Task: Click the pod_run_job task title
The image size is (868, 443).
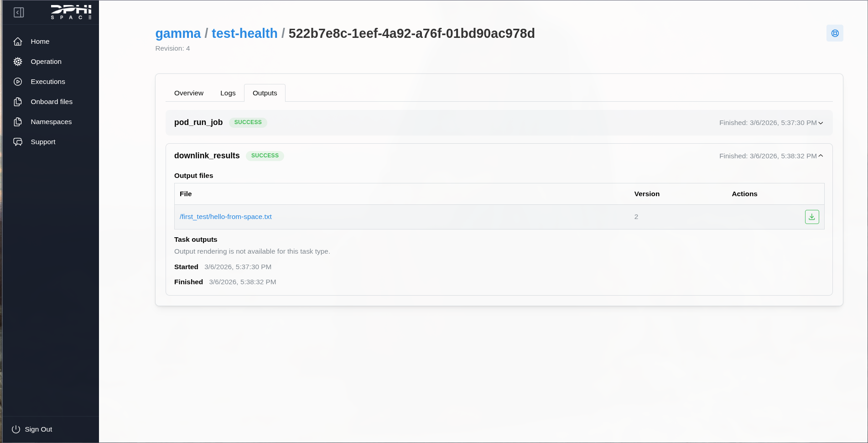Action: 198,122
